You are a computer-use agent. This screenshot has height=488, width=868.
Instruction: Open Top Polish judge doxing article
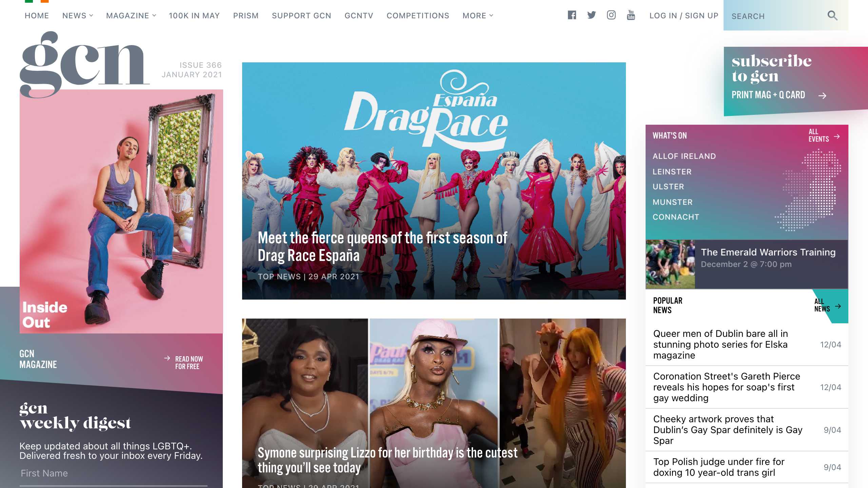pos(719,467)
